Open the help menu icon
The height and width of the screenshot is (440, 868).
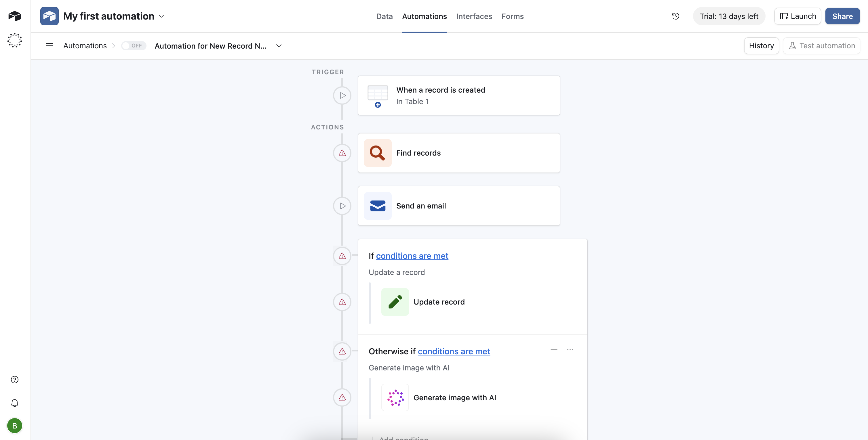(14, 379)
